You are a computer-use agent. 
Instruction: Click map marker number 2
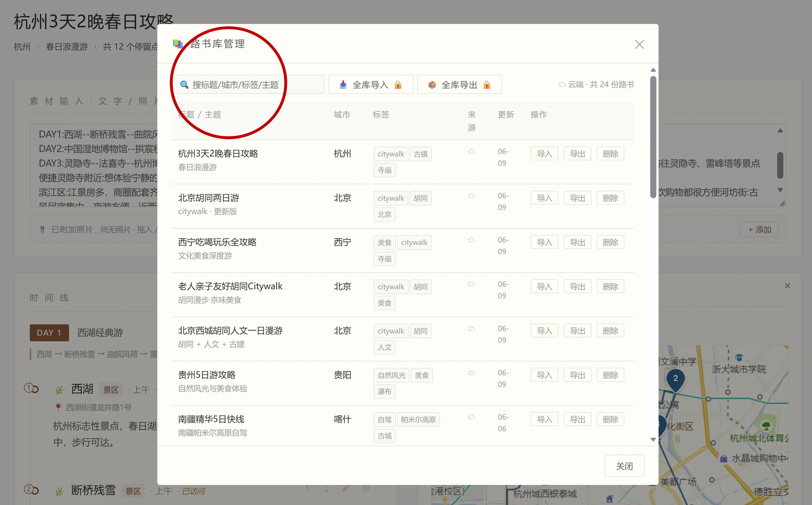(675, 380)
